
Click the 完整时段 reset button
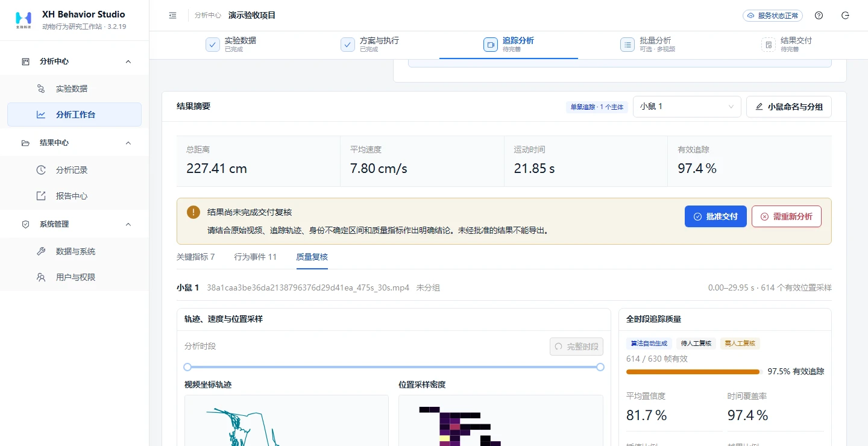576,347
